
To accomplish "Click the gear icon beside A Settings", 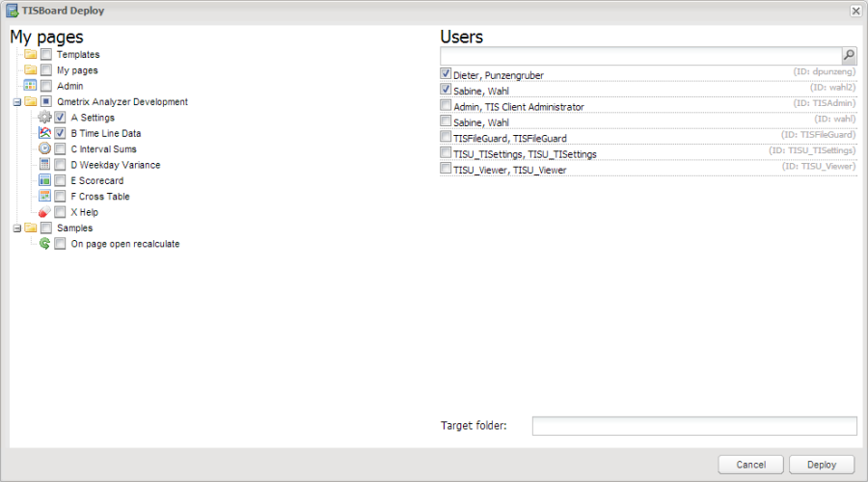I will (x=44, y=117).
